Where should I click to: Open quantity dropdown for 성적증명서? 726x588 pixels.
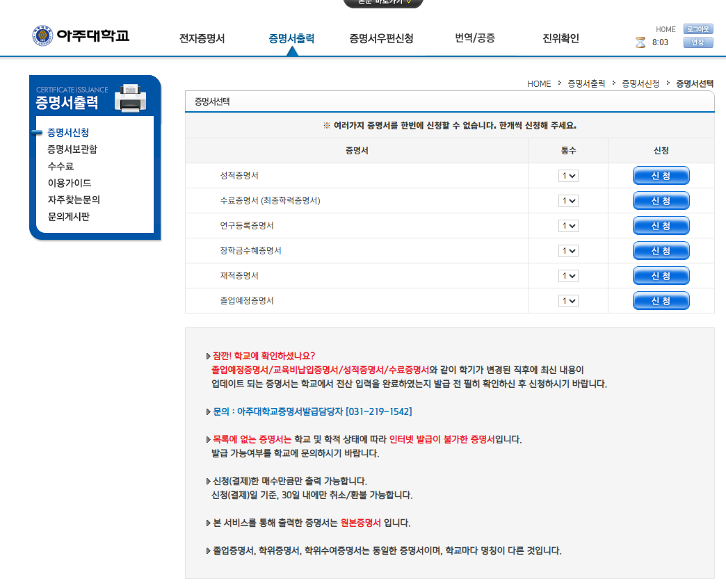568,176
